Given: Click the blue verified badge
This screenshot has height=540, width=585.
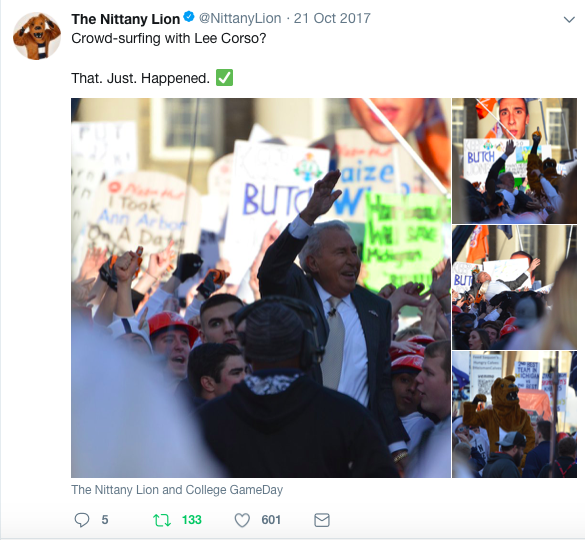Looking at the screenshot, I should pos(189,17).
